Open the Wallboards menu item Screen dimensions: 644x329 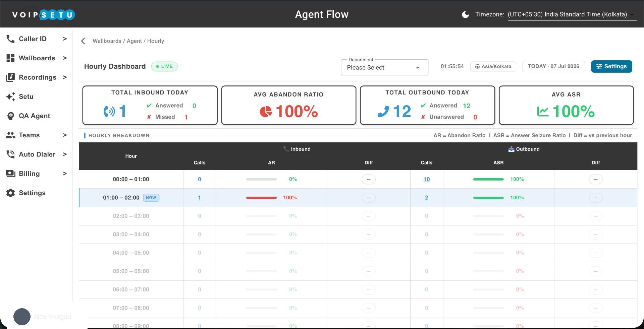tap(36, 58)
